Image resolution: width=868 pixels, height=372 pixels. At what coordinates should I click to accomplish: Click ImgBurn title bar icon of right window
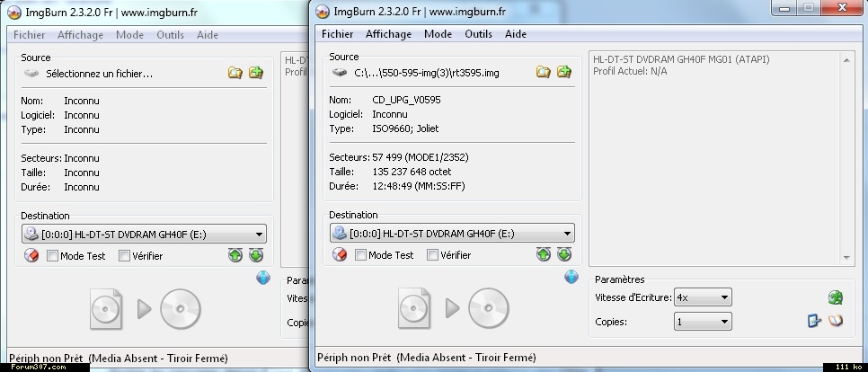[x=323, y=11]
